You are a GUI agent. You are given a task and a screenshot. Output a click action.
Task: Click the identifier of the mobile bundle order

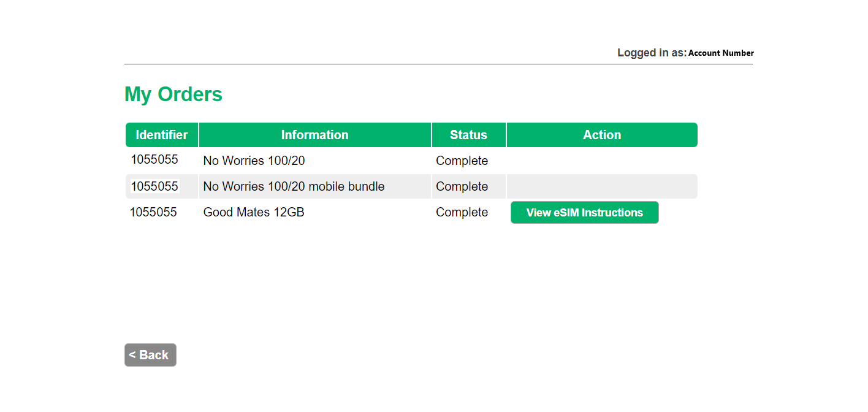[154, 186]
